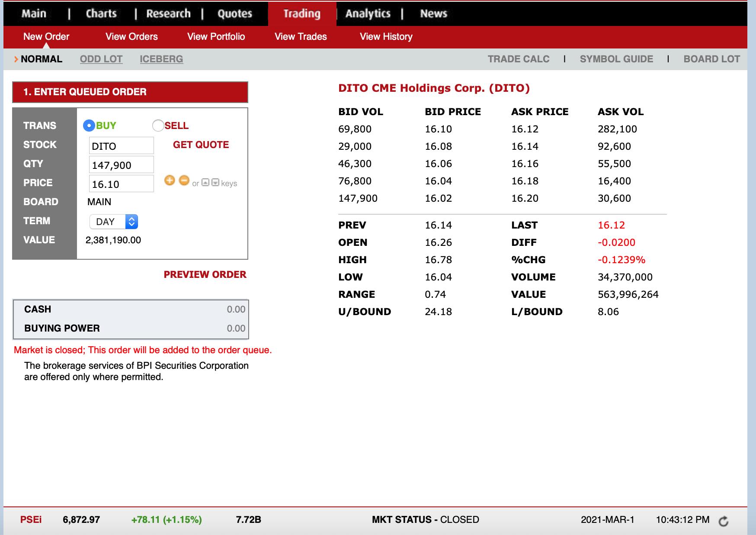Click PREVIEW ORDER
The width and height of the screenshot is (756, 535).
[x=205, y=274]
